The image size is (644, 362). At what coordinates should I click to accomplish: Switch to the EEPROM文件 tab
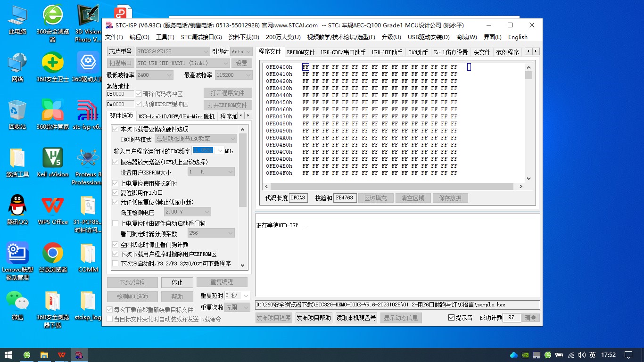[x=301, y=52]
